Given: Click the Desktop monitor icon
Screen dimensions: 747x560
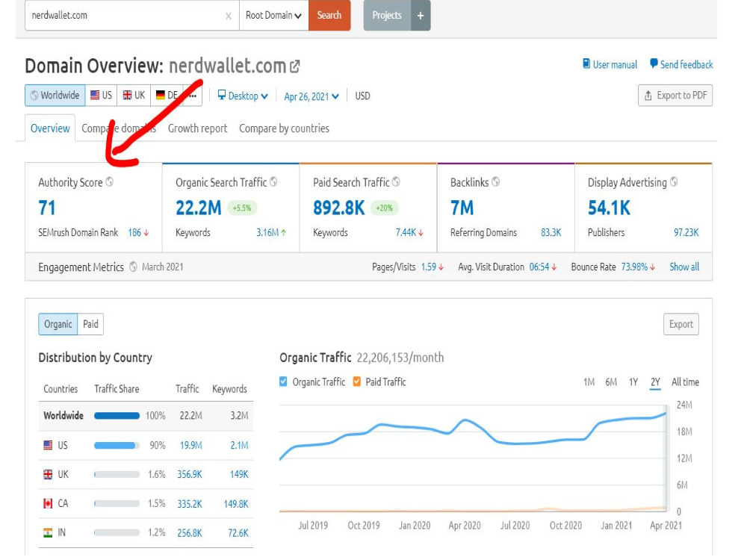Looking at the screenshot, I should [x=222, y=95].
